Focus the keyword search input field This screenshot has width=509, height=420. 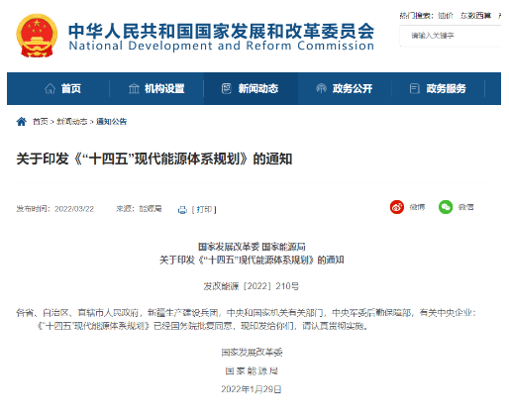coord(451,36)
